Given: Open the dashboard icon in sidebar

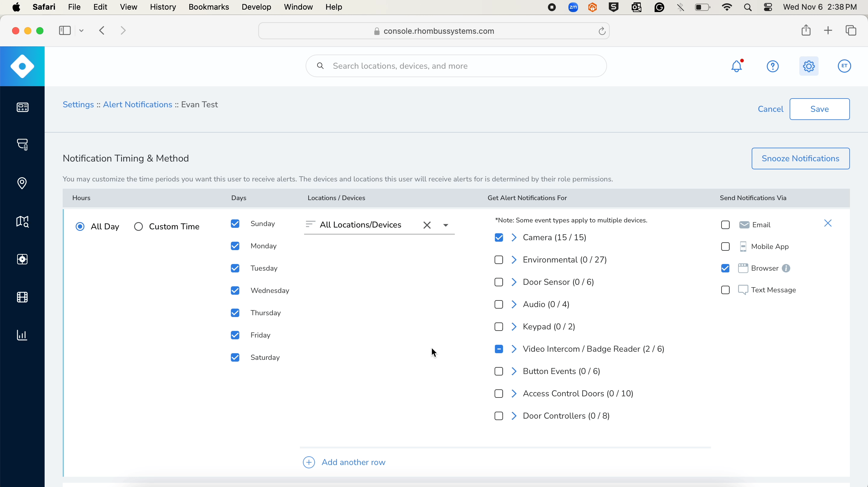Looking at the screenshot, I should pos(22,107).
